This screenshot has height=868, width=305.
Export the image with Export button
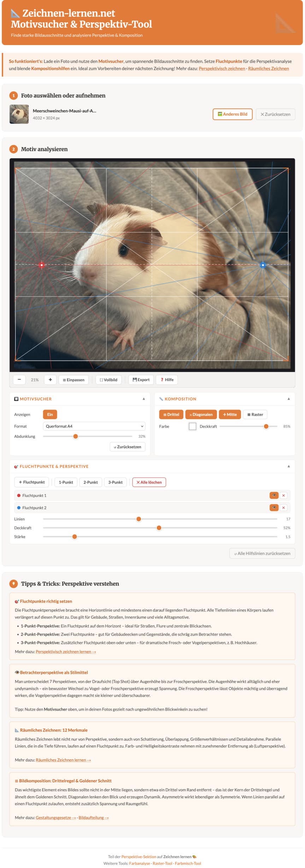pyautogui.click(x=141, y=380)
